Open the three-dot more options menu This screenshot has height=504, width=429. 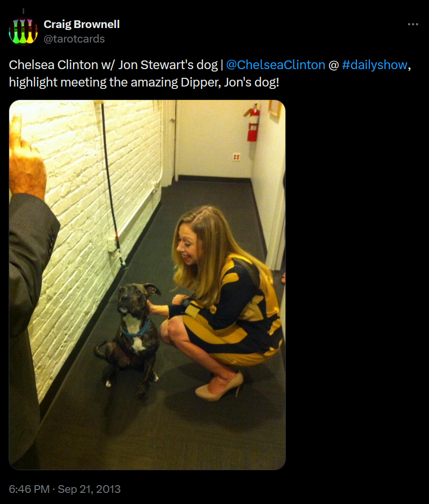[413, 25]
